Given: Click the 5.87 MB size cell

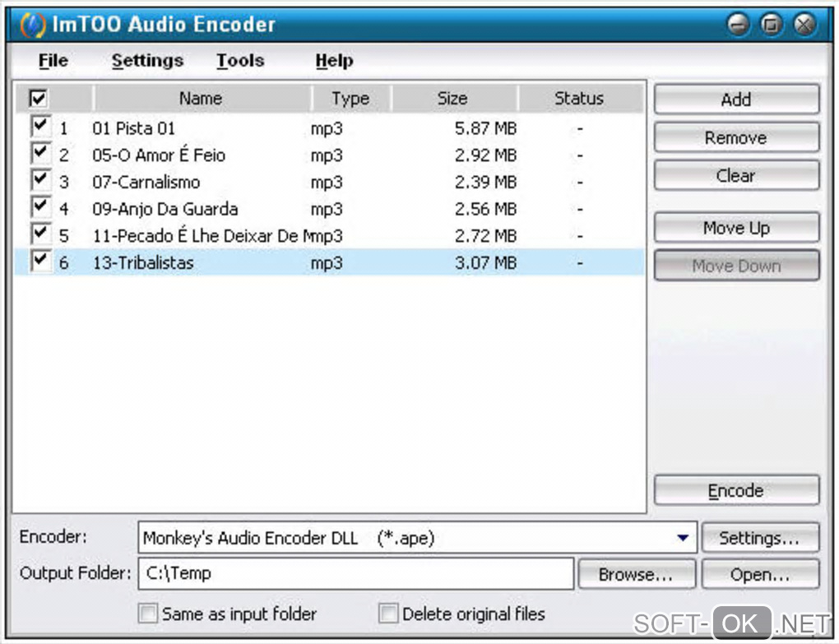Looking at the screenshot, I should pos(486,128).
